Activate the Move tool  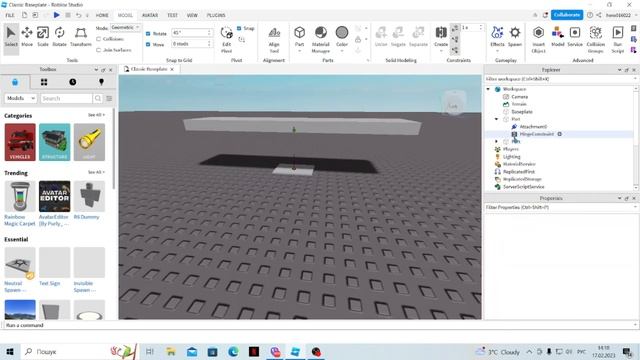(27, 37)
